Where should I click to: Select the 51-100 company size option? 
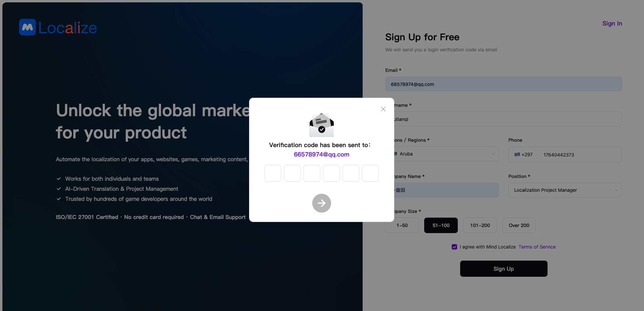coord(441,225)
